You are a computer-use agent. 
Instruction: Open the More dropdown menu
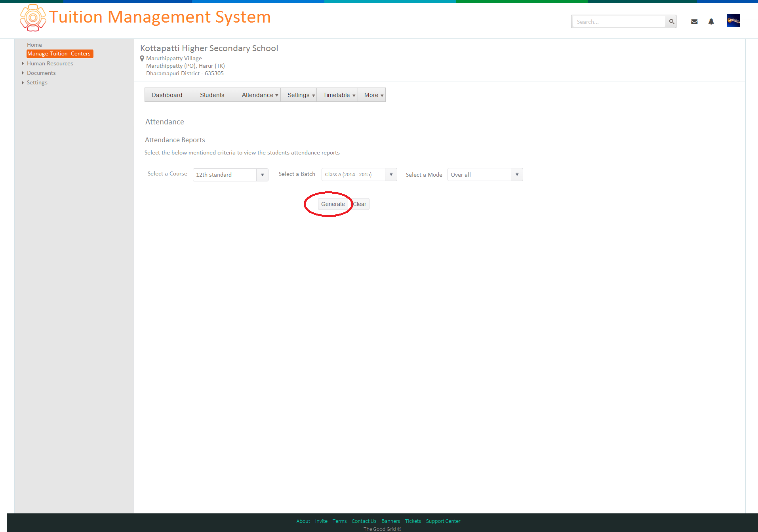click(x=371, y=95)
